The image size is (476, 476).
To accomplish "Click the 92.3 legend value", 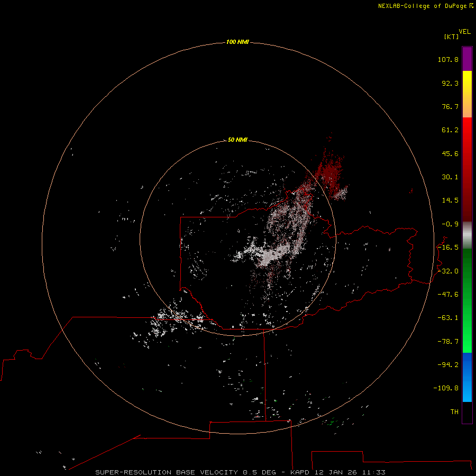I will pyautogui.click(x=450, y=83).
